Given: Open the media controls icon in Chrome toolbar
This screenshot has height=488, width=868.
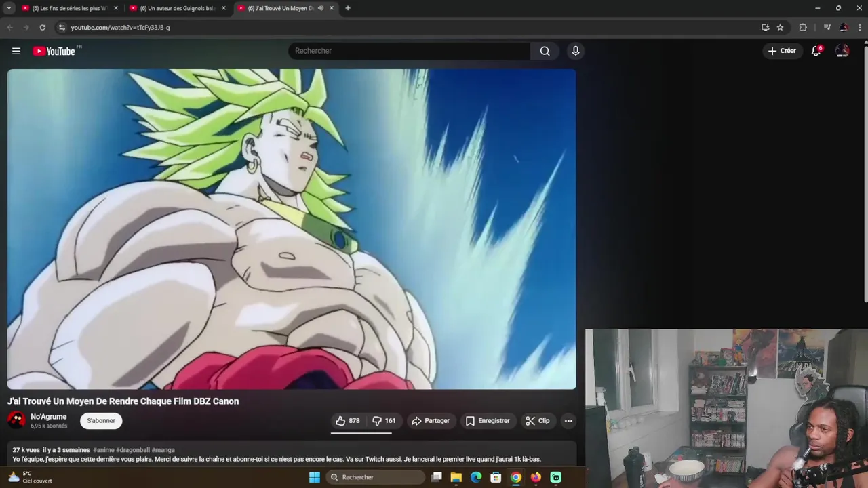Looking at the screenshot, I should point(827,28).
